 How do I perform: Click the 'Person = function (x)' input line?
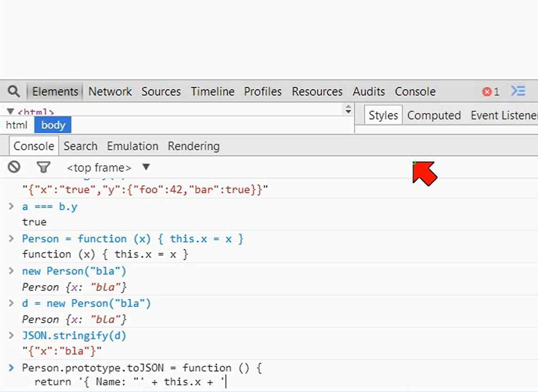tap(133, 239)
